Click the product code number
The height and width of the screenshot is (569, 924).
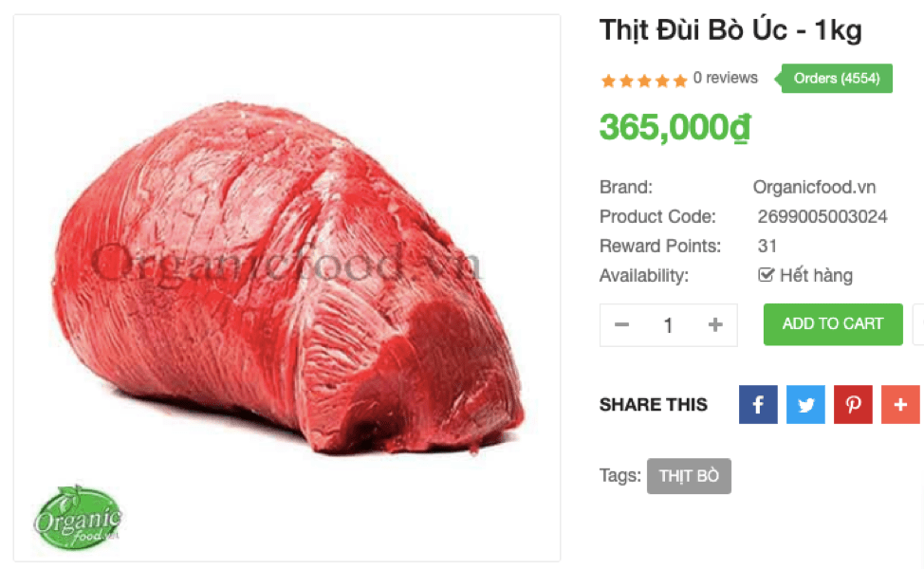[822, 217]
